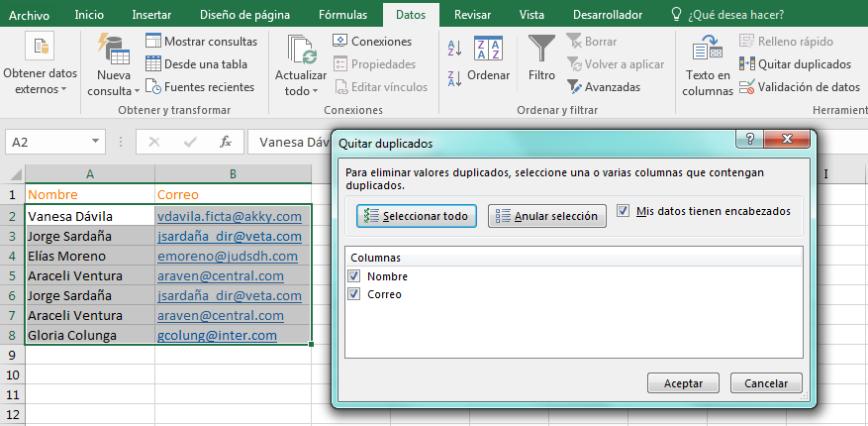868x426 pixels.
Task: Click sort ascending A-Z icon
Action: click(x=454, y=48)
